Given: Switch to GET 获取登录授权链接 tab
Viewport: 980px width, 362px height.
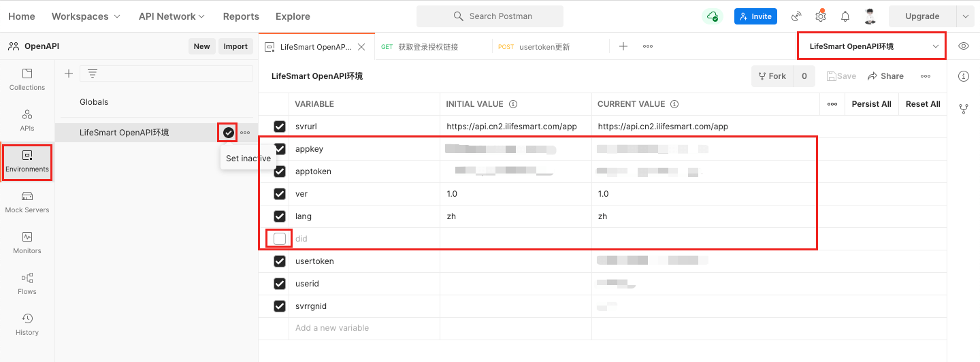Looking at the screenshot, I should coord(433,47).
